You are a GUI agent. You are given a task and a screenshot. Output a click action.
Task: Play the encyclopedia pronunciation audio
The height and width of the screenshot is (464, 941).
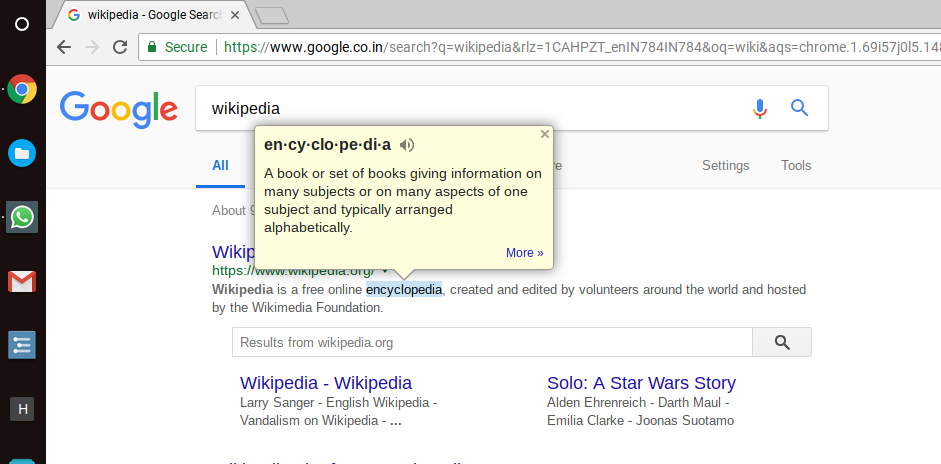click(x=406, y=145)
